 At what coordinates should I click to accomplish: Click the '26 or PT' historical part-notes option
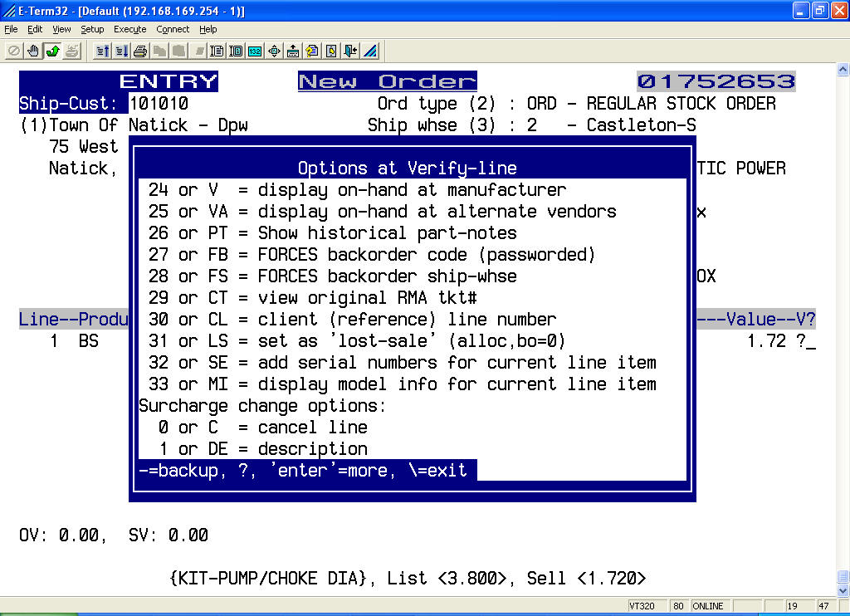(332, 233)
